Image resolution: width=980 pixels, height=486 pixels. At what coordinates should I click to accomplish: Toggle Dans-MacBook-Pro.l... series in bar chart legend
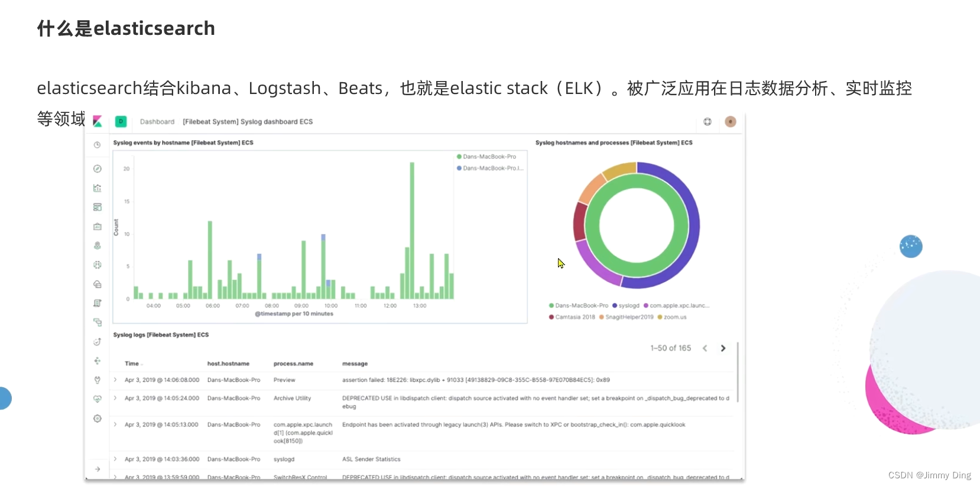(490, 168)
